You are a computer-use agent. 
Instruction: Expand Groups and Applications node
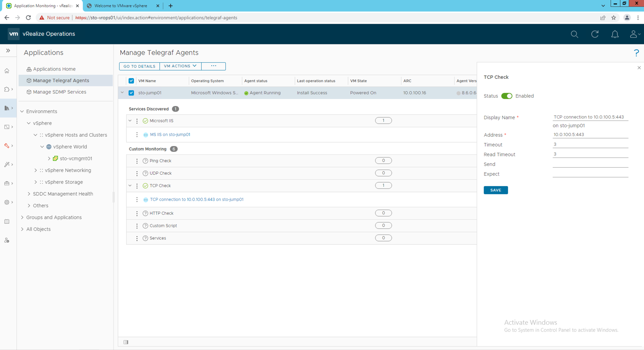(x=22, y=217)
